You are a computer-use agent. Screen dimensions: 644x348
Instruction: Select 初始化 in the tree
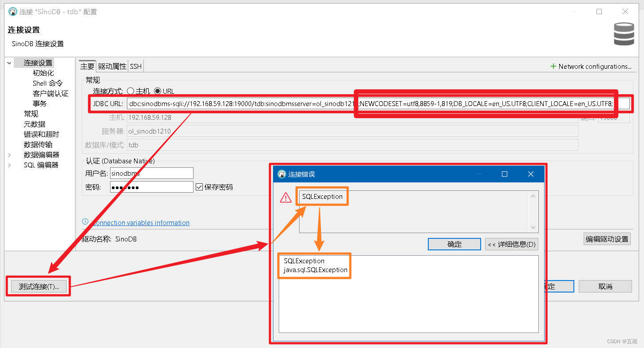(x=43, y=73)
